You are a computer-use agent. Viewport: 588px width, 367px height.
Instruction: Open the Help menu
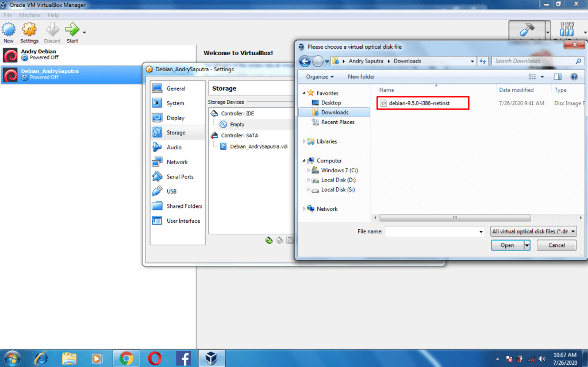[53, 15]
